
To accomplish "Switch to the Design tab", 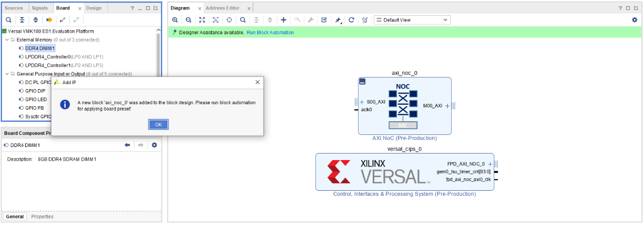I will point(94,8).
